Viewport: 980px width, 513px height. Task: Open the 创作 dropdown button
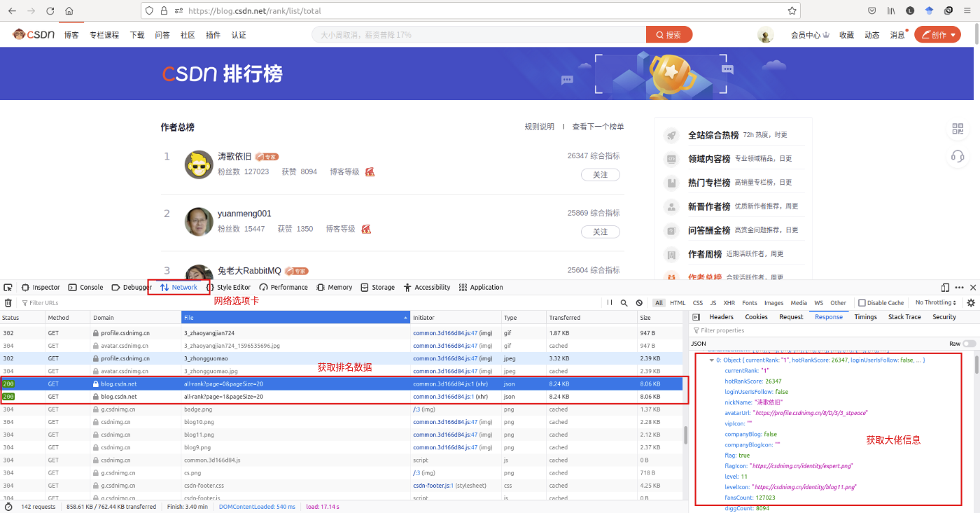tap(937, 35)
